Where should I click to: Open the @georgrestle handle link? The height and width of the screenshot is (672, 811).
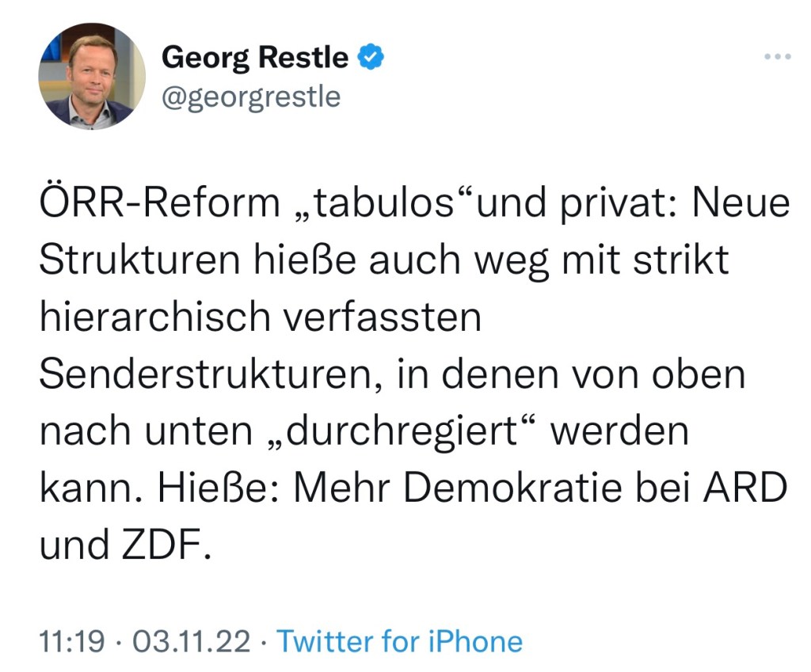251,97
